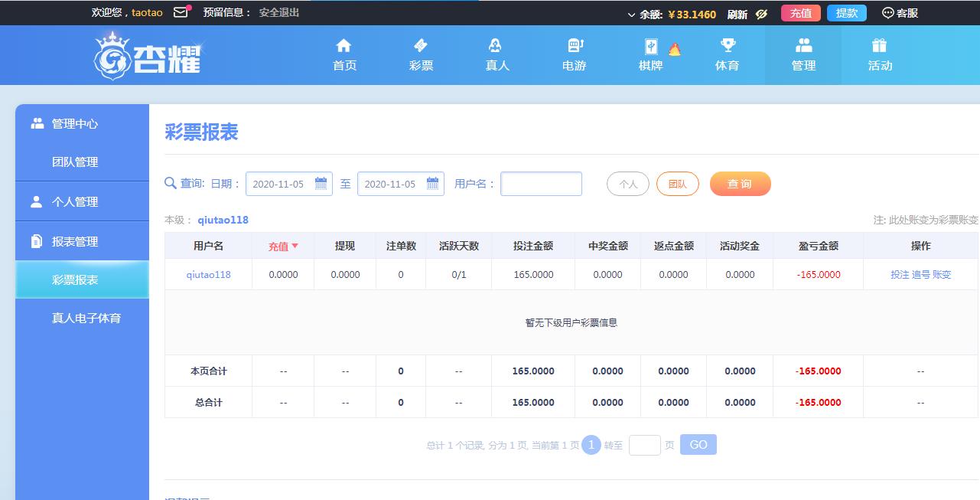Click the 报表管理 document icon in sidebar

(36, 241)
